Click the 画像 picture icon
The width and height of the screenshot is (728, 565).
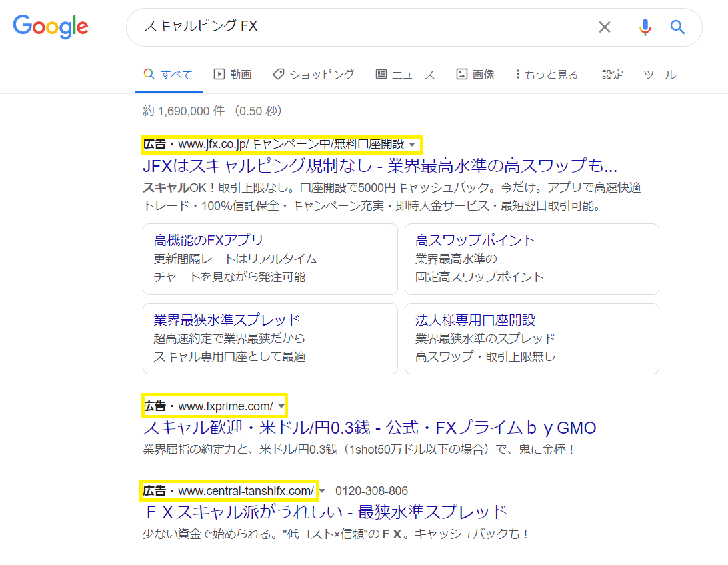pyautogui.click(x=462, y=74)
